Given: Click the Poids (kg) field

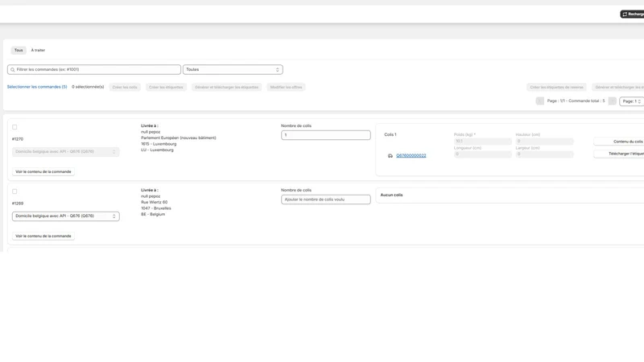Looking at the screenshot, I should click(x=482, y=142).
